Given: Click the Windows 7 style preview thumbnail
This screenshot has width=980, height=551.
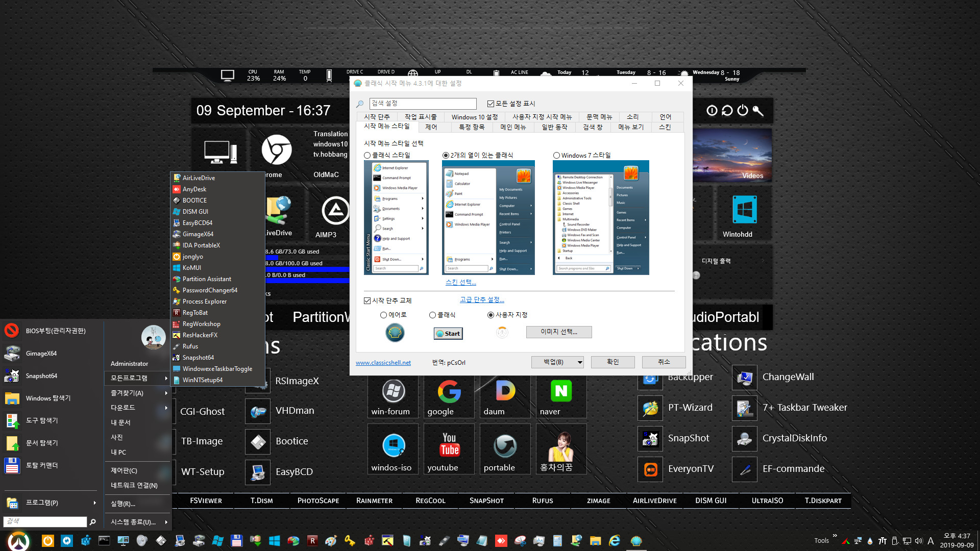Looking at the screenshot, I should pos(601,218).
